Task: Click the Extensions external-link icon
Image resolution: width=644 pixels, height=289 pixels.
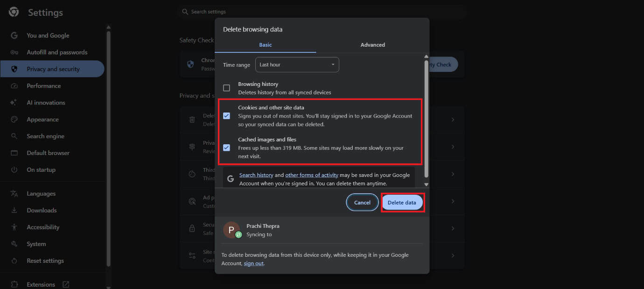Action: 66,284
